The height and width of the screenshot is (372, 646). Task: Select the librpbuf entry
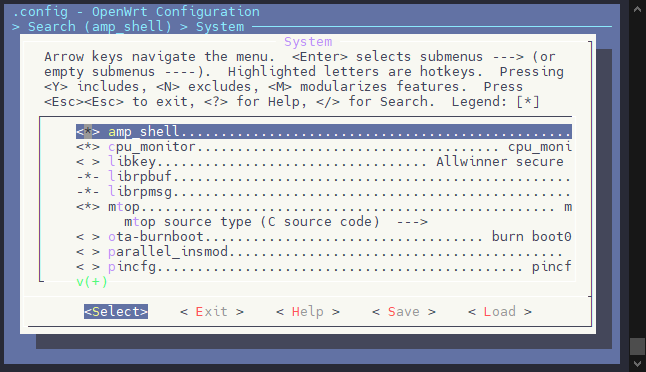click(x=324, y=177)
